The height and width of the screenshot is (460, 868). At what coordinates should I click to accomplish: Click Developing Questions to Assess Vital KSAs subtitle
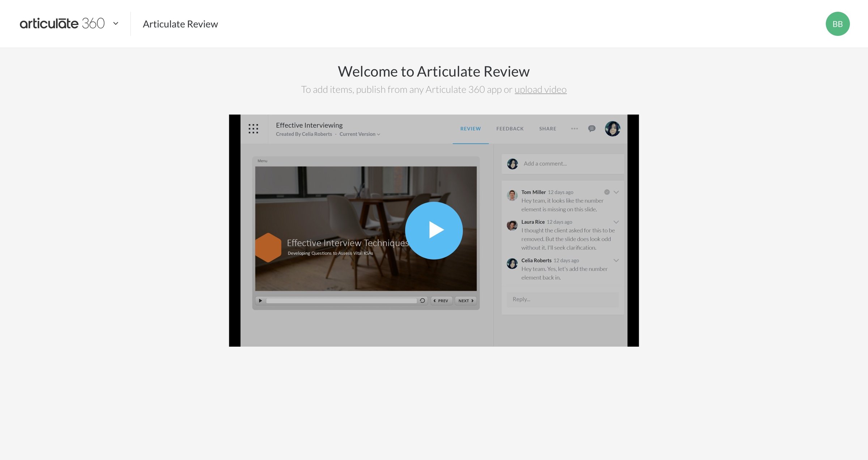pyautogui.click(x=330, y=253)
